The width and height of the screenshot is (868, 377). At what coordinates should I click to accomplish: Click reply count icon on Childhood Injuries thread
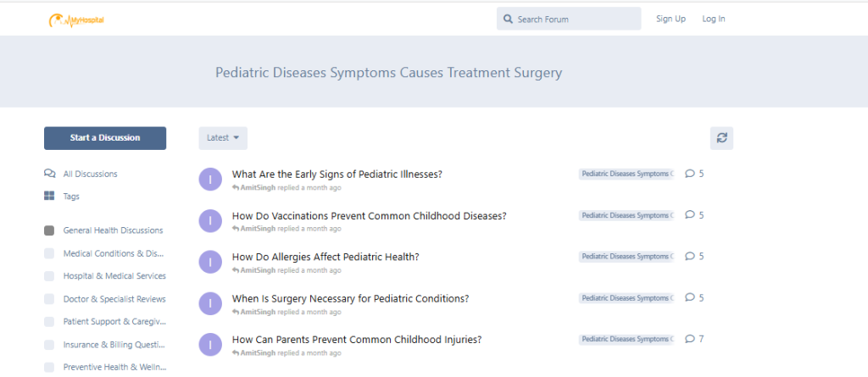click(x=690, y=338)
